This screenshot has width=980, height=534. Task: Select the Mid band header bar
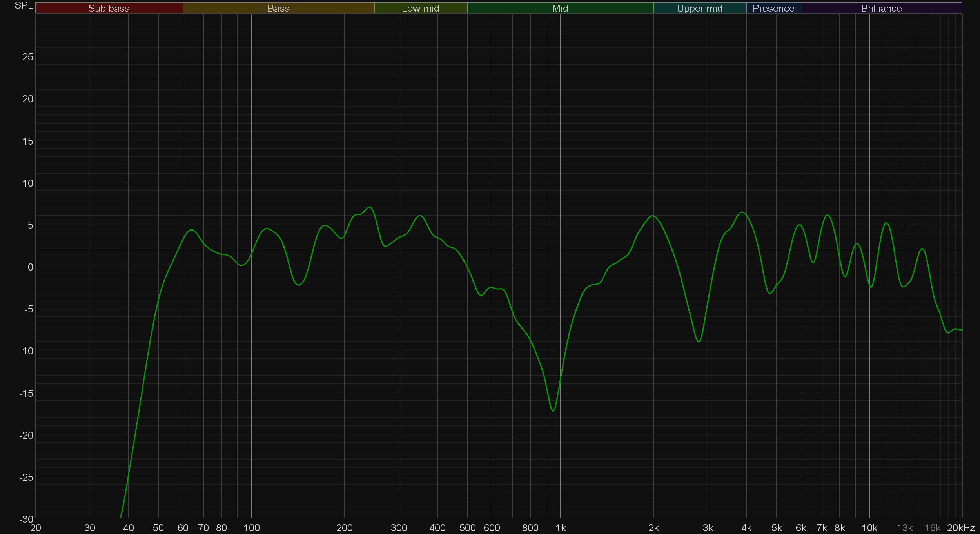pyautogui.click(x=560, y=8)
